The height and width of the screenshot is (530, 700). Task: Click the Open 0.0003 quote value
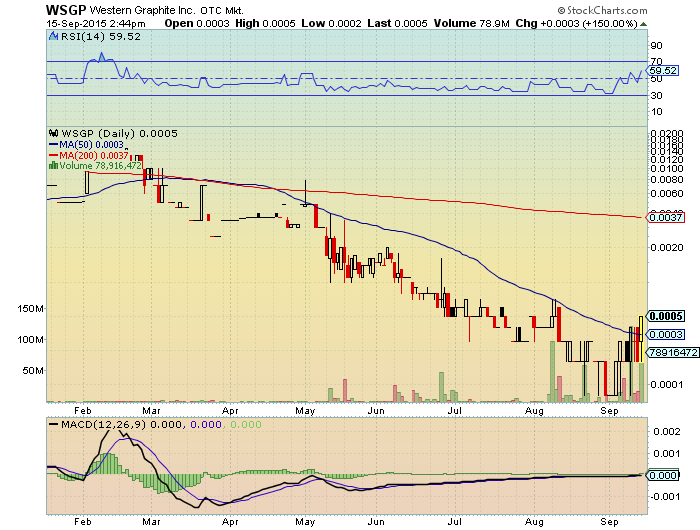[197, 23]
